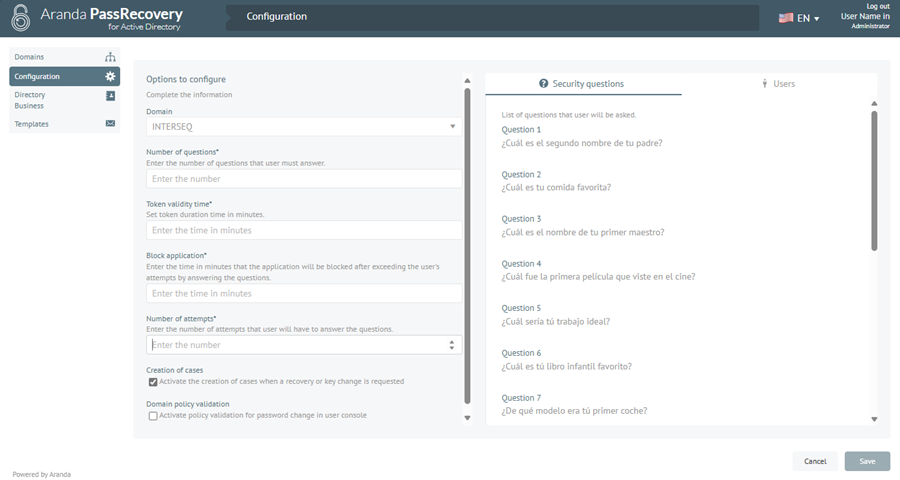Click the 'Question 4' label

click(521, 264)
